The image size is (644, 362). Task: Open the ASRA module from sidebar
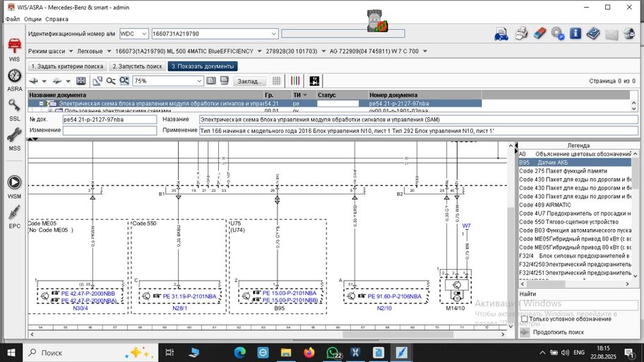[x=14, y=80]
